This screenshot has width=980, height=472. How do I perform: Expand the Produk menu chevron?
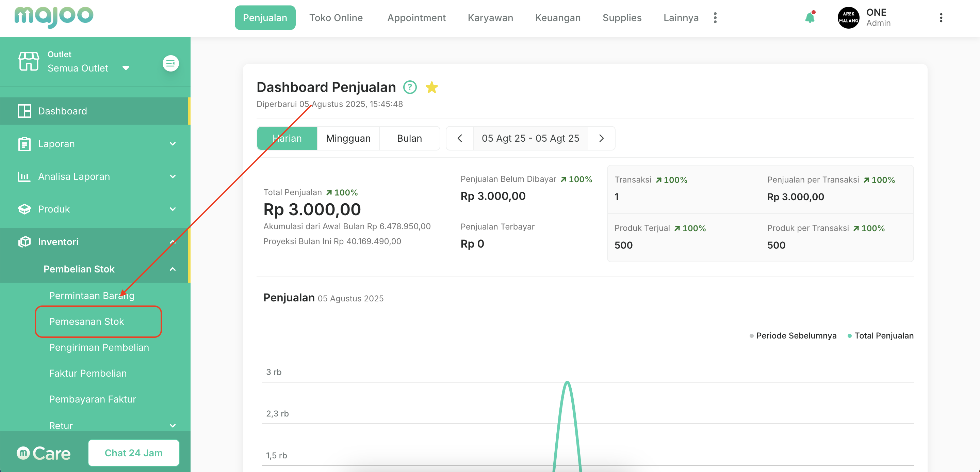[x=173, y=209]
